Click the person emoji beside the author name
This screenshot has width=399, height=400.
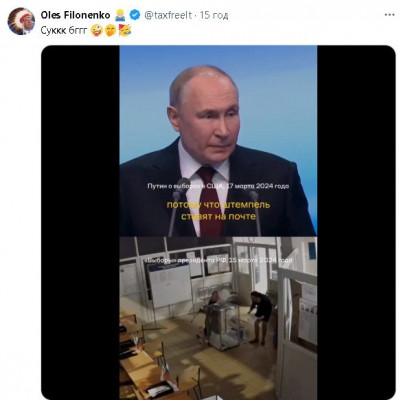click(x=120, y=15)
